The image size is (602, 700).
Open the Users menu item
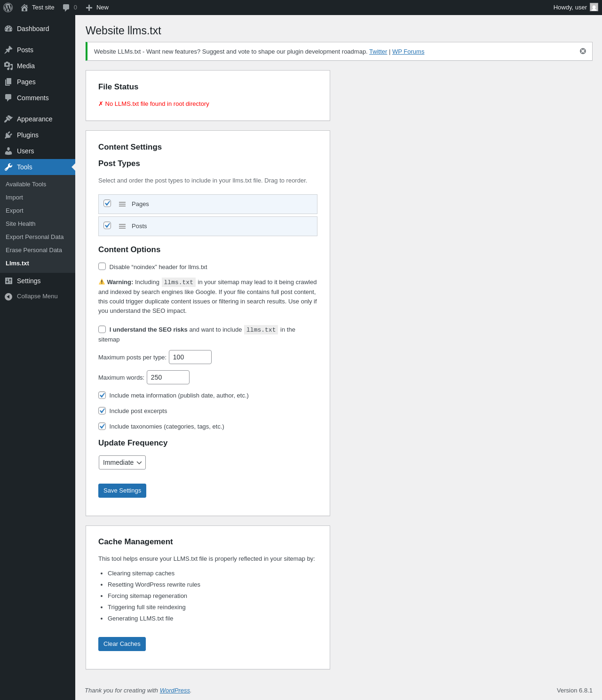point(38,151)
